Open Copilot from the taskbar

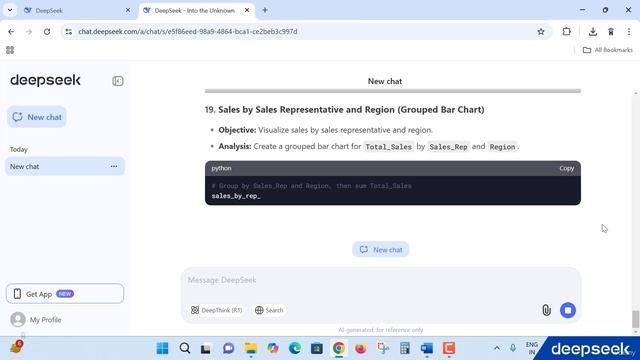pyautogui.click(x=273, y=348)
